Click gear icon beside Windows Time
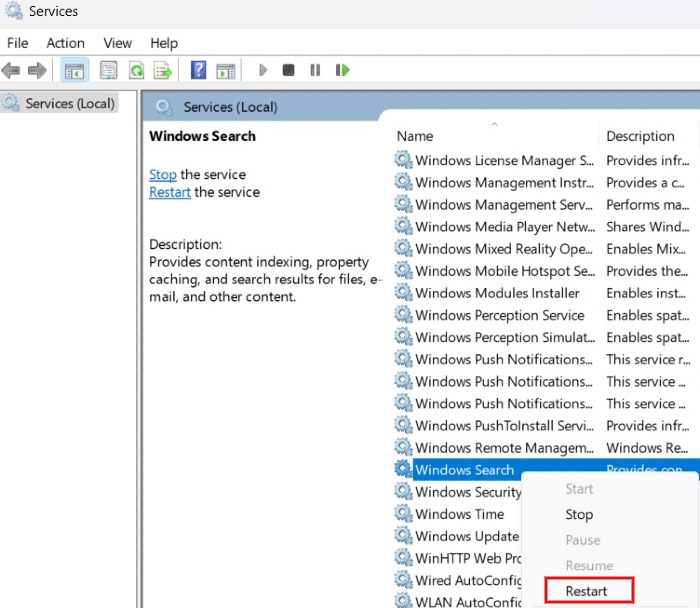The width and height of the screenshot is (700, 608). coord(403,513)
